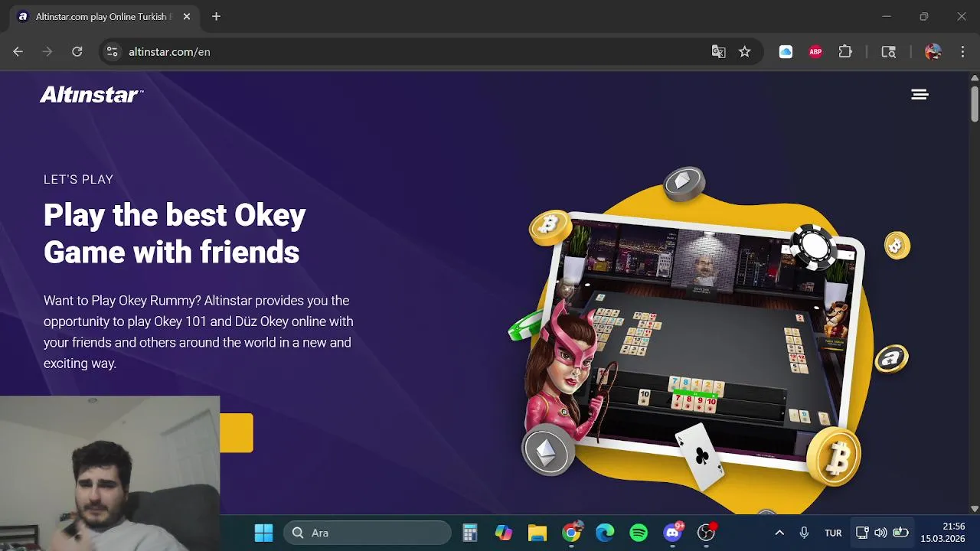Open the network tray icon
This screenshot has width=980, height=551.
coord(862,533)
